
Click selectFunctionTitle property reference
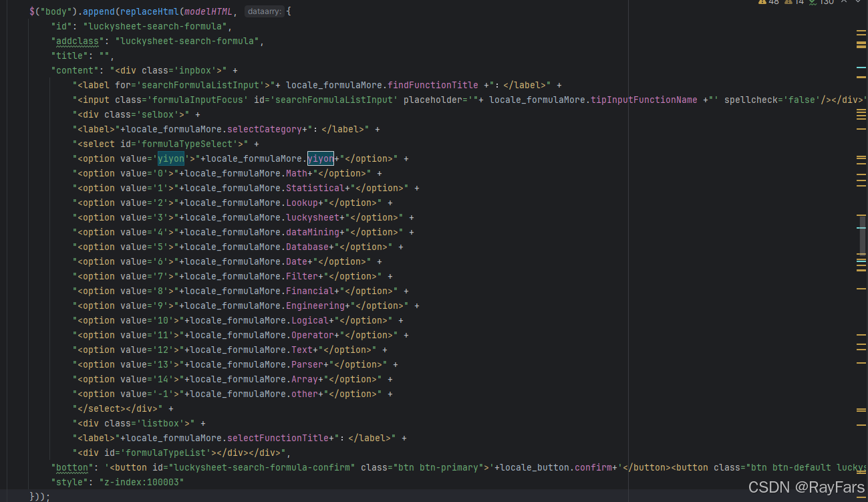[278, 438]
